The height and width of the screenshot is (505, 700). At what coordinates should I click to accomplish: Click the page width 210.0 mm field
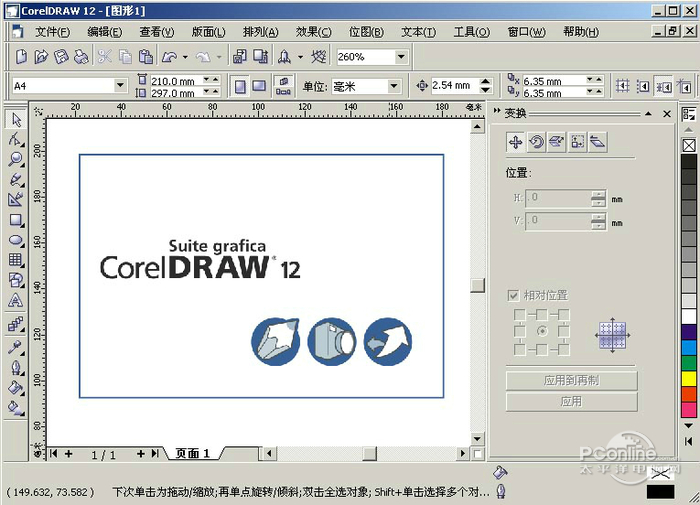coord(176,81)
